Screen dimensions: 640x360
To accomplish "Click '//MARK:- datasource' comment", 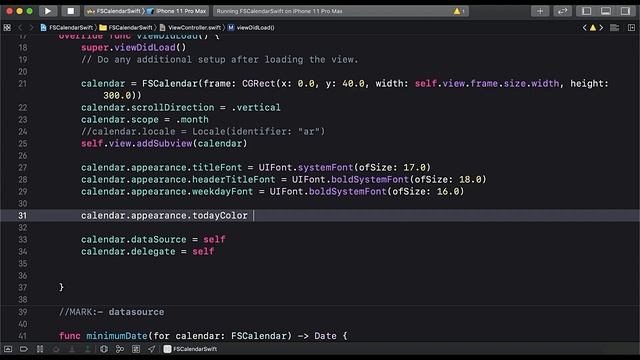I will (111, 312).
